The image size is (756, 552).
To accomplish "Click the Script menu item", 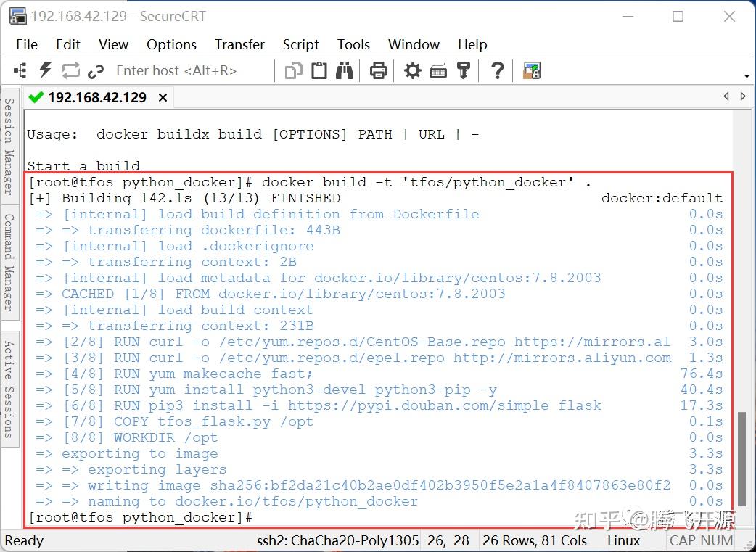I will click(x=301, y=44).
